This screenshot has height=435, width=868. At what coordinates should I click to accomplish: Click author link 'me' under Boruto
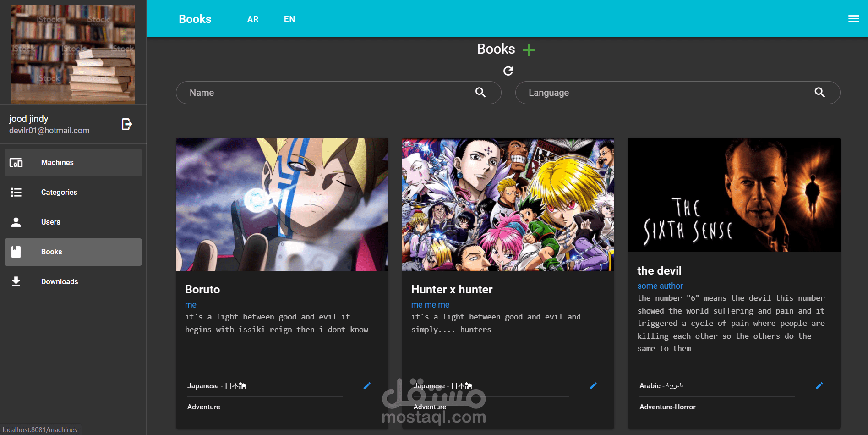coord(191,305)
